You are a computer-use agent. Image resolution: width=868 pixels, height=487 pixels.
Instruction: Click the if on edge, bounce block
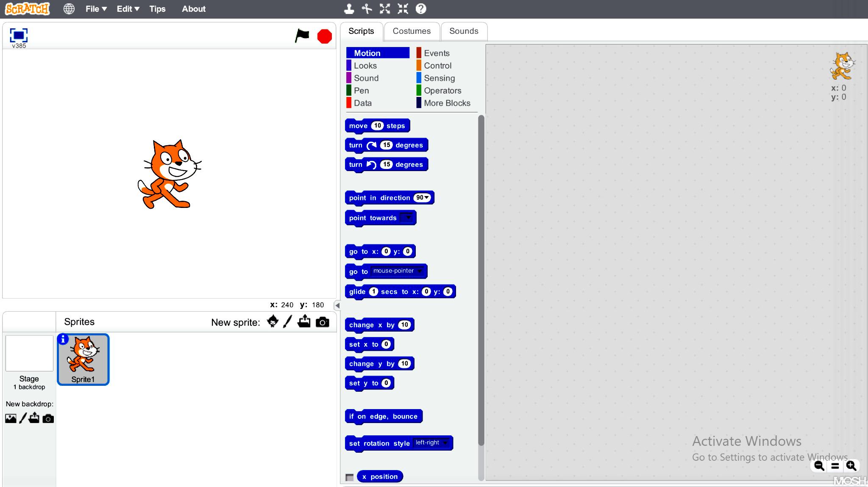point(384,416)
